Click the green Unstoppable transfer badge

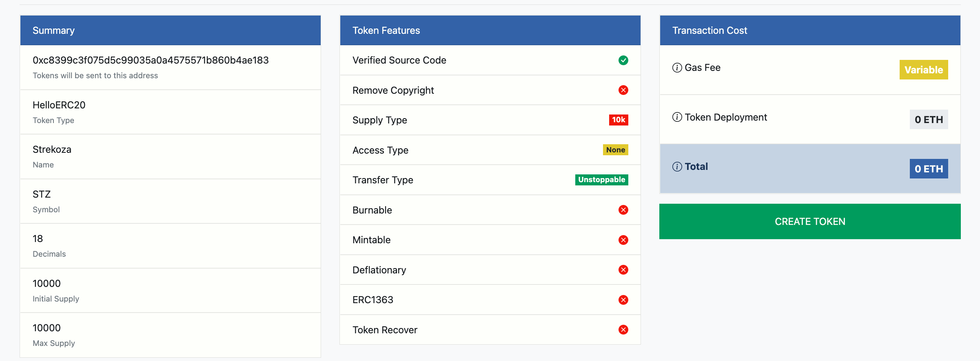click(x=601, y=180)
